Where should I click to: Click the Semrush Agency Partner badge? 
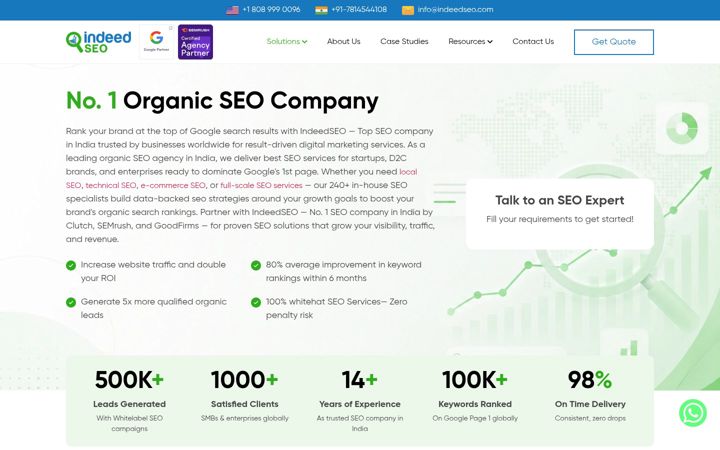pyautogui.click(x=195, y=42)
